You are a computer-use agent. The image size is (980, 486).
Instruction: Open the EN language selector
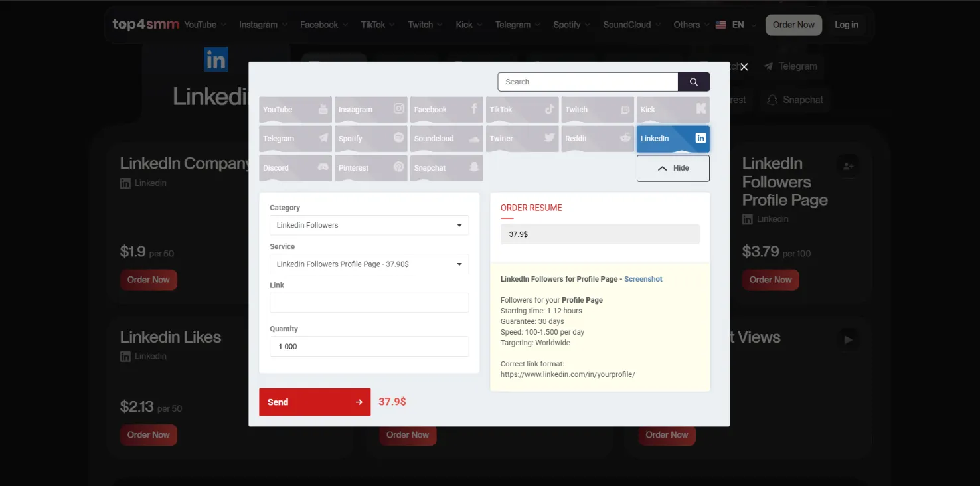736,25
